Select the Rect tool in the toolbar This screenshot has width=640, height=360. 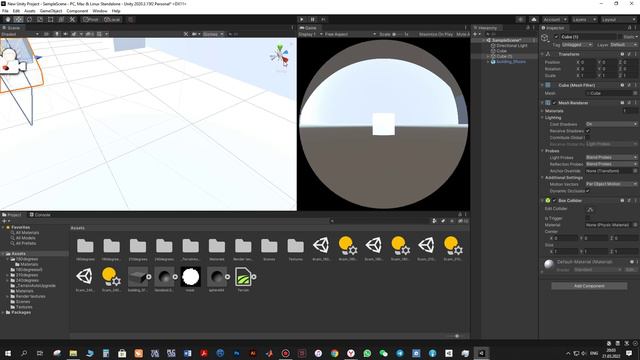pos(51,20)
